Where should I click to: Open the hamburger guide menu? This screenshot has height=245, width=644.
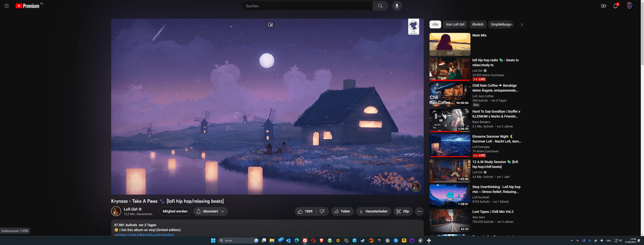(7, 6)
